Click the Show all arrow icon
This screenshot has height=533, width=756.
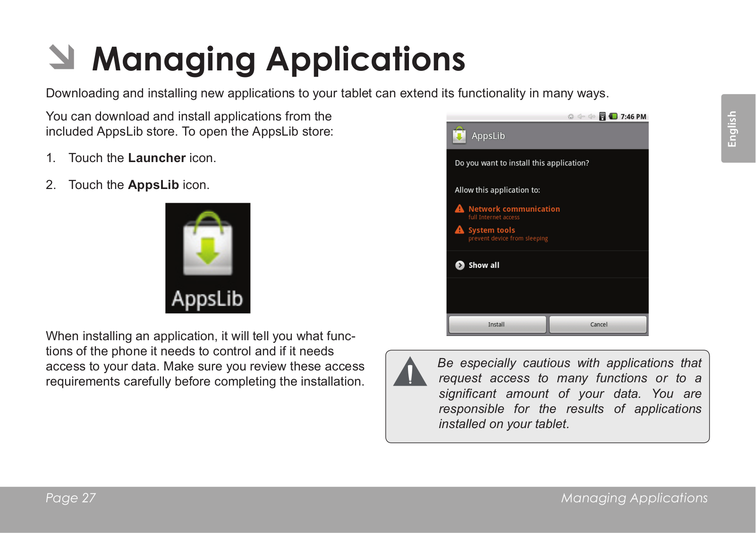pyautogui.click(x=460, y=265)
